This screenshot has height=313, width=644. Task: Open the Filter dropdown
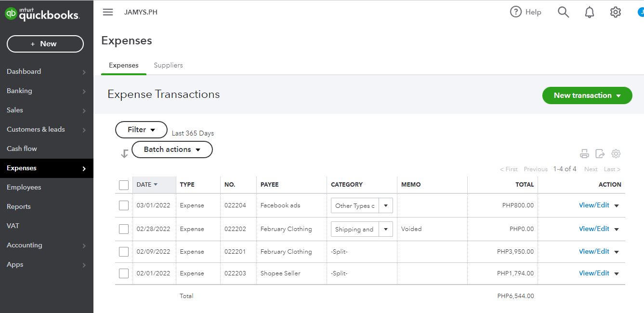141,130
